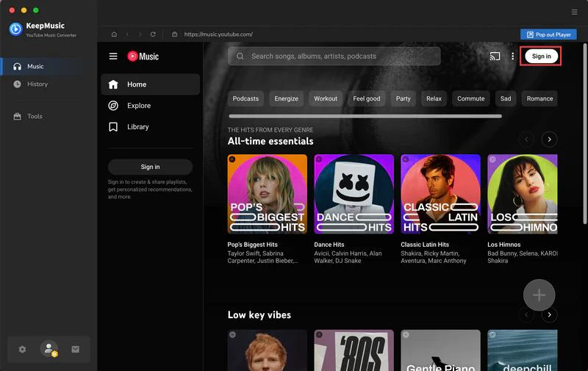
Task: Reload the page with the refresh icon
Action: [x=153, y=34]
